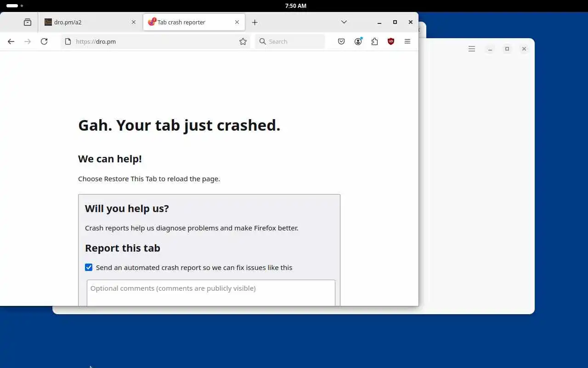Click the Optional comments text area
This screenshot has width=588, height=368.
click(x=211, y=293)
